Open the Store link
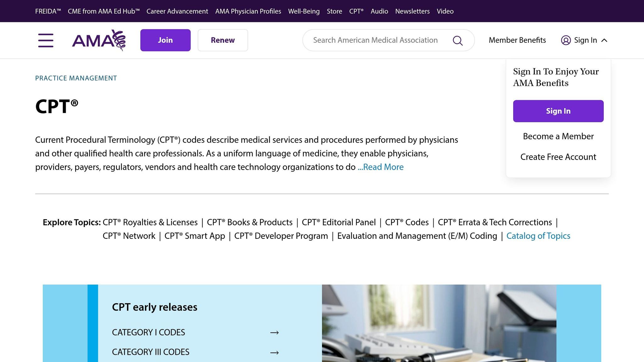The image size is (644, 362). 334,11
